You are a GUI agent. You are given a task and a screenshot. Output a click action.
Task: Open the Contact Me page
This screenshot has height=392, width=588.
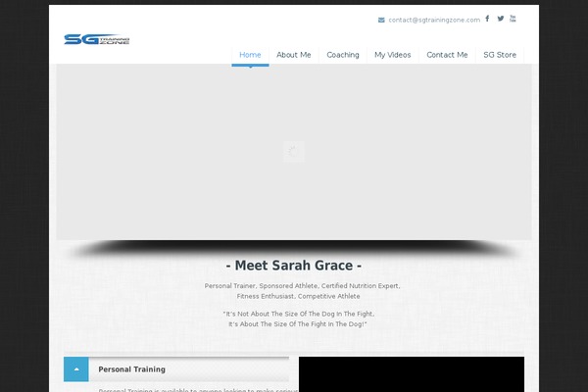point(447,55)
